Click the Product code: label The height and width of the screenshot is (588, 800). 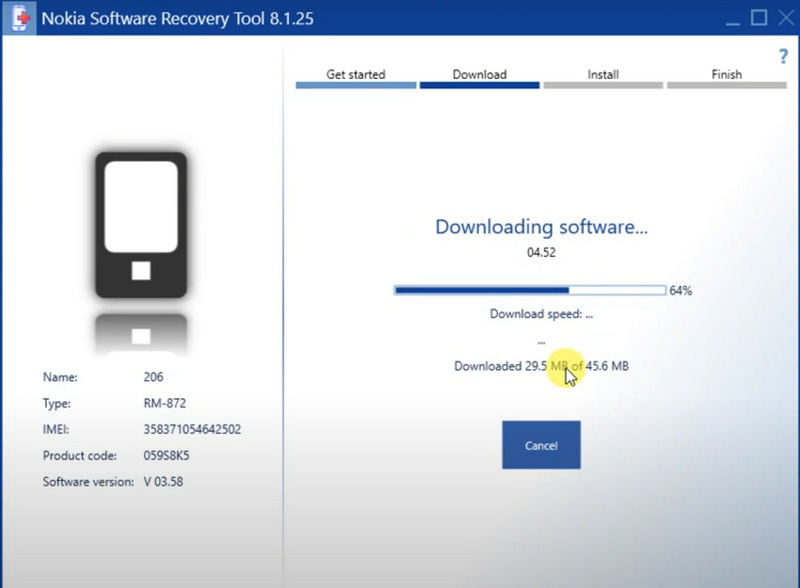pos(80,455)
